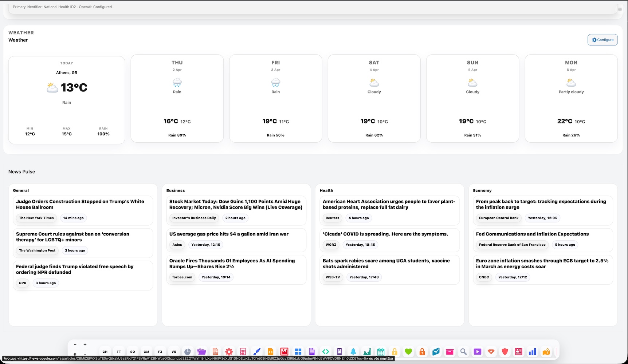This screenshot has height=364, width=628.
Task: Open the Stock Market Today headline
Action: click(236, 204)
